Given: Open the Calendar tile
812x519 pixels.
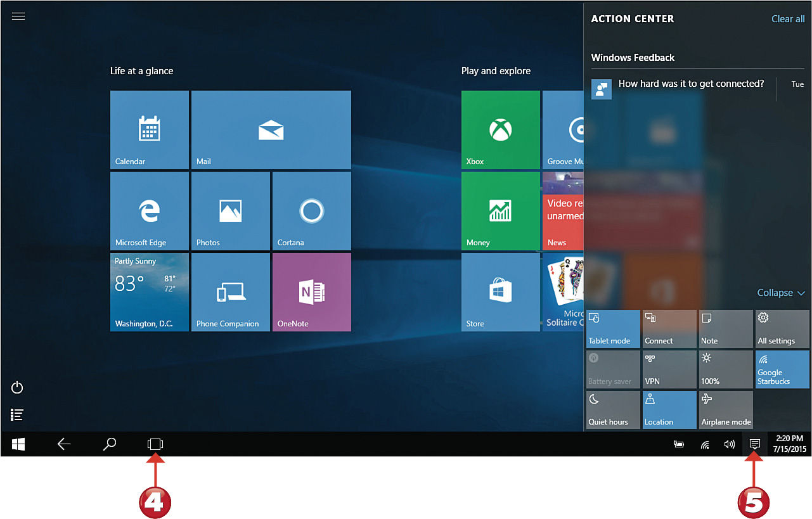Looking at the screenshot, I should 150,130.
